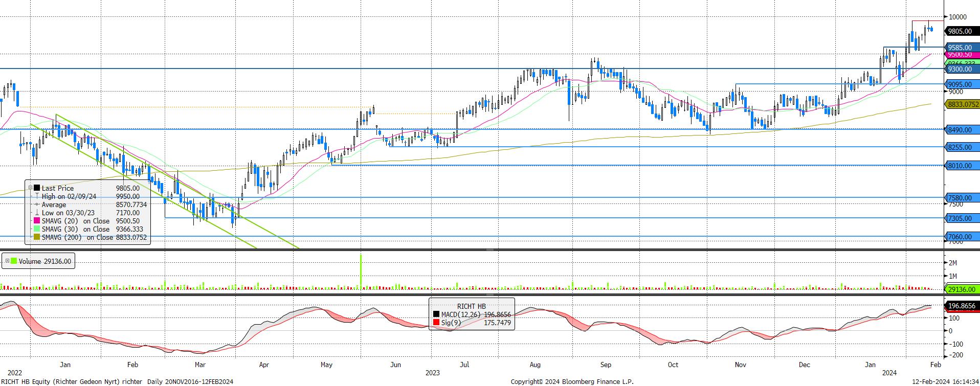Select 'SMAVG (20) on Close' legend text
Screen dimensions: 980x386
(x=76, y=221)
